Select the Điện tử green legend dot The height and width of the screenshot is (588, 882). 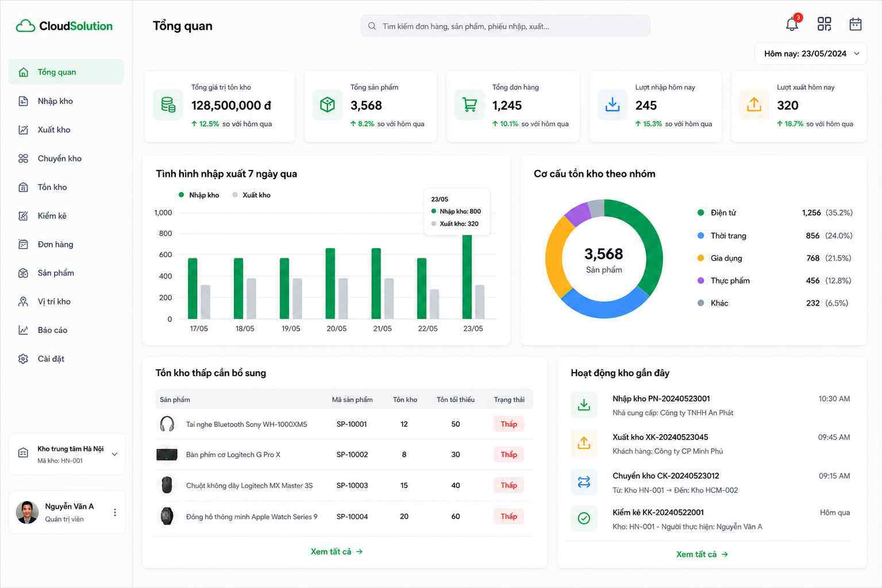[x=700, y=212]
